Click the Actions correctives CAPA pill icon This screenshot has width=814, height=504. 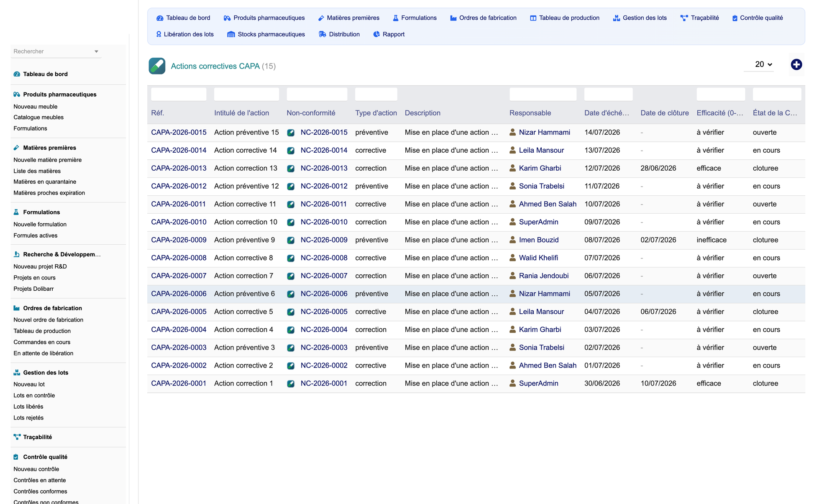[x=157, y=66]
